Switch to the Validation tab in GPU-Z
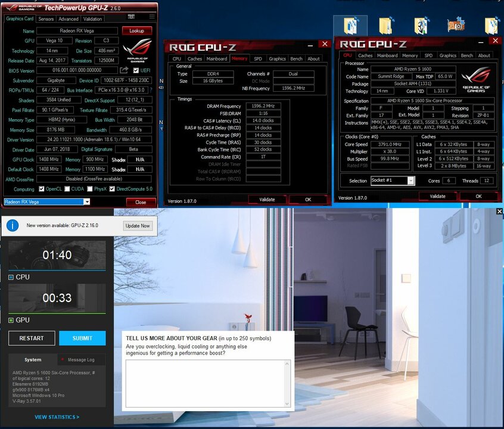The width and height of the screenshot is (504, 429). tap(92, 19)
